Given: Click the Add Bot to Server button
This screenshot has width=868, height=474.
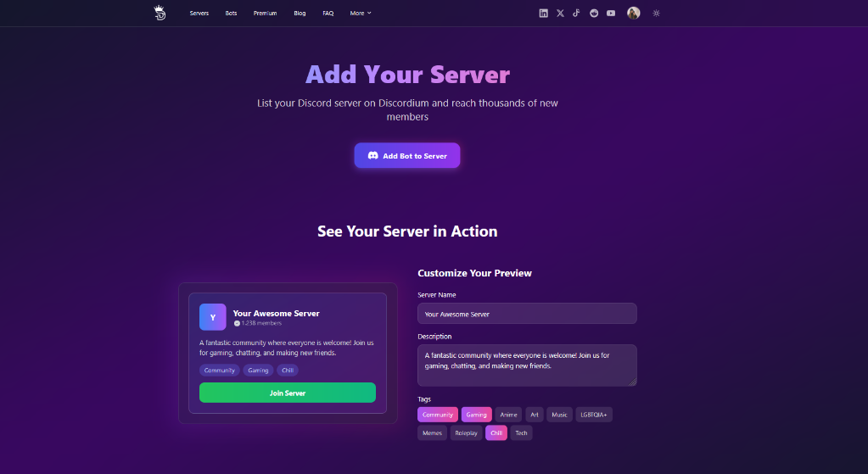Looking at the screenshot, I should [407, 155].
